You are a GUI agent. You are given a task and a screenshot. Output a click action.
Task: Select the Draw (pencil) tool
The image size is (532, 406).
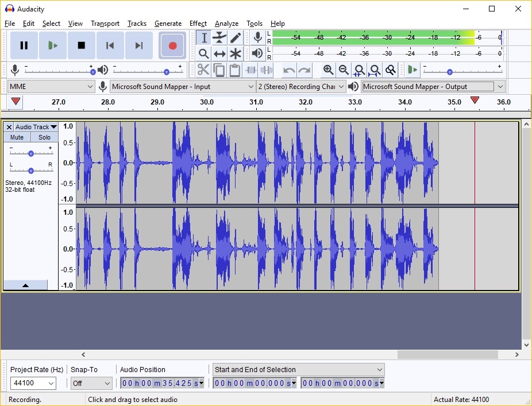236,38
